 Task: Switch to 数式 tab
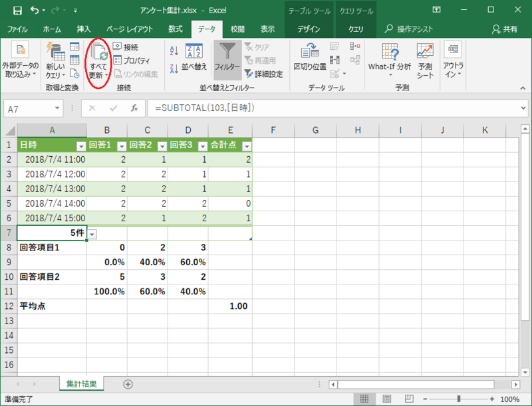click(x=176, y=29)
